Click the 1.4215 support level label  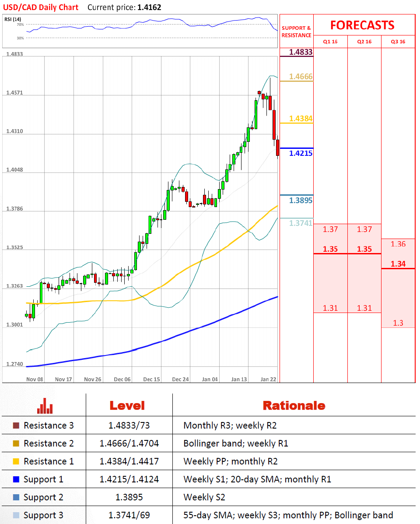coord(301,153)
